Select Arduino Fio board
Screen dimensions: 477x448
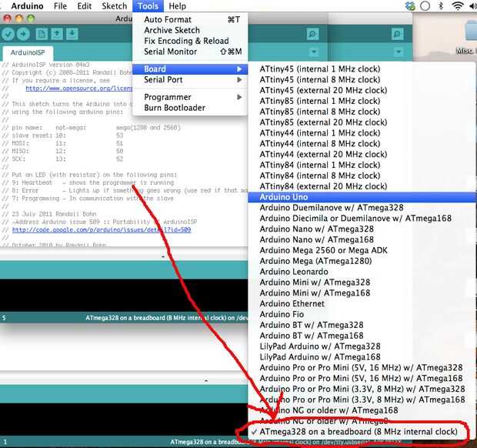tap(362, 314)
